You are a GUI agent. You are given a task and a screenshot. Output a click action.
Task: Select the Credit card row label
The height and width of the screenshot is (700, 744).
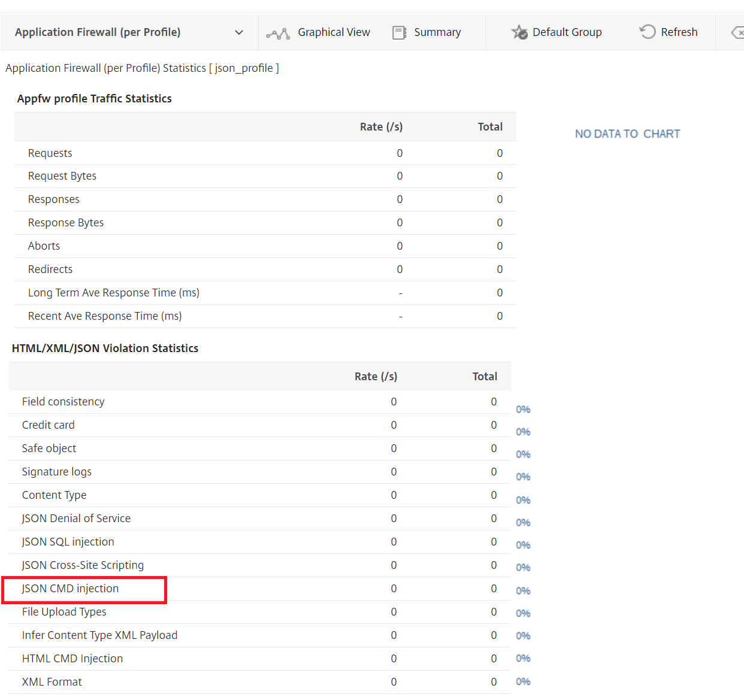tap(49, 425)
